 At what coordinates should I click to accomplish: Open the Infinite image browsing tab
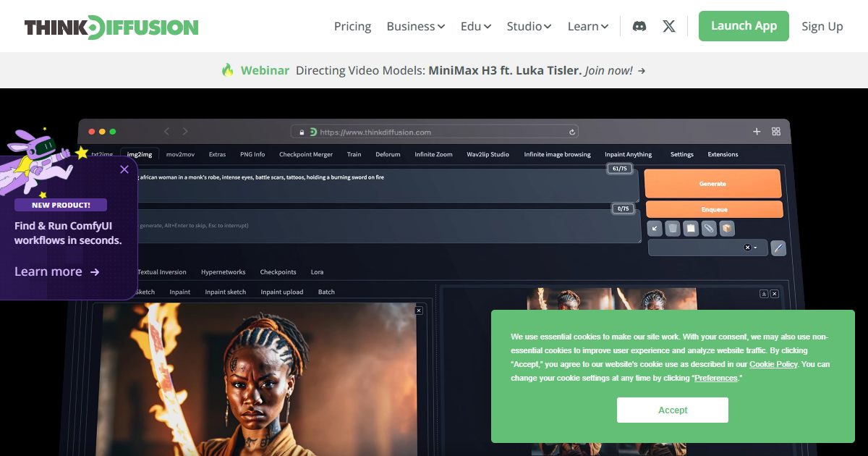pos(557,154)
